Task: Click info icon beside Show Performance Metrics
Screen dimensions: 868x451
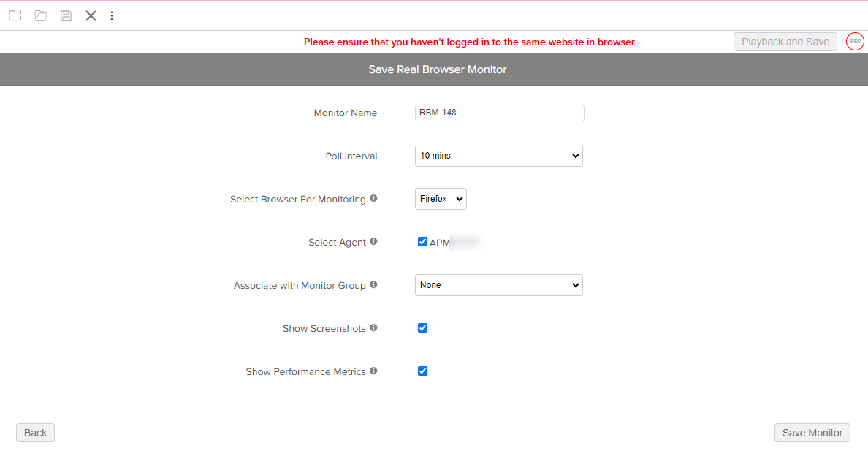Action: point(373,371)
